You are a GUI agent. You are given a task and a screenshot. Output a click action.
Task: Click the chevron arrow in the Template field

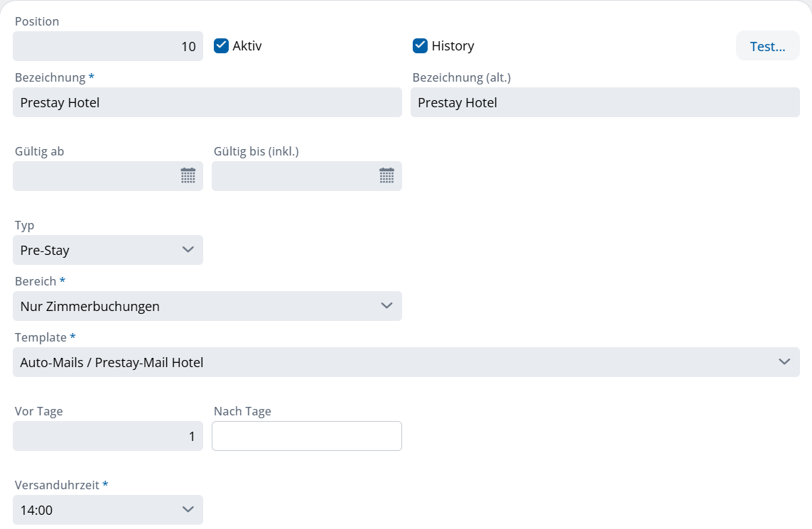(x=784, y=362)
